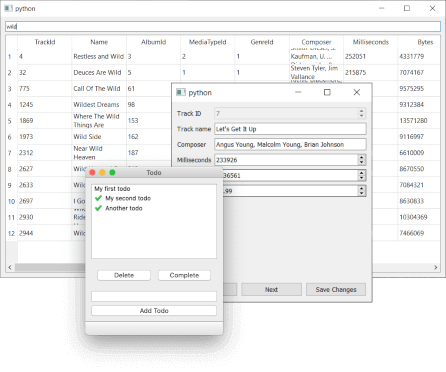This screenshot has width=446, height=372.
Task: Click the AlbumId column header
Action: coord(153,42)
